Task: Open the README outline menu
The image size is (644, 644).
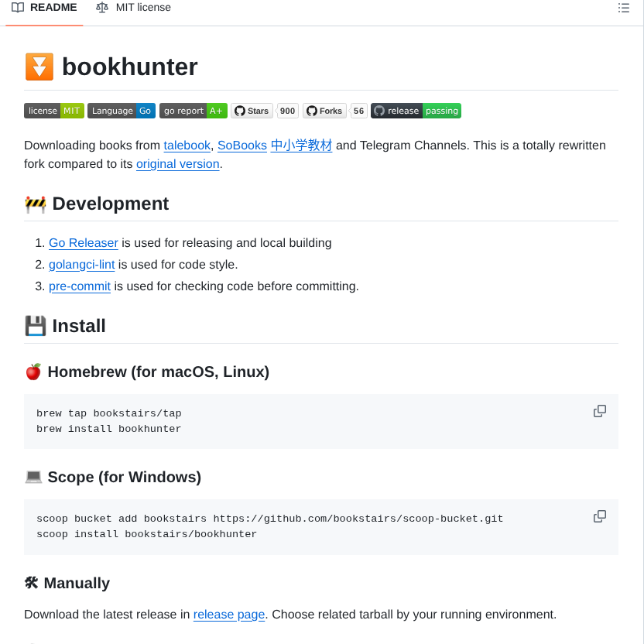Action: point(624,8)
